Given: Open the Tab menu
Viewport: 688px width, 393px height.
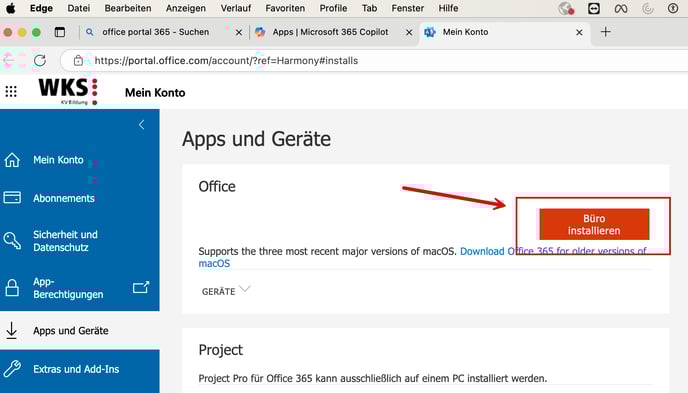Looking at the screenshot, I should pos(369,8).
